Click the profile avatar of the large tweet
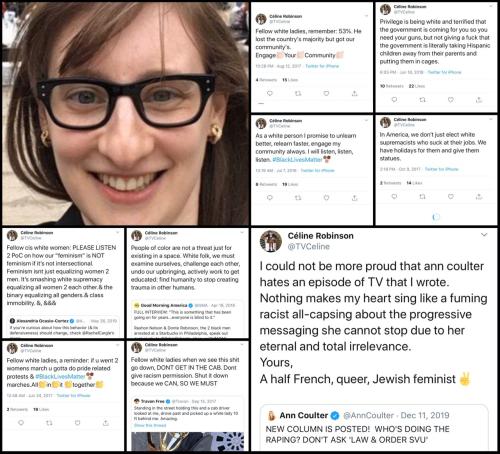Viewport: 500px width, 454px height. [x=271, y=241]
